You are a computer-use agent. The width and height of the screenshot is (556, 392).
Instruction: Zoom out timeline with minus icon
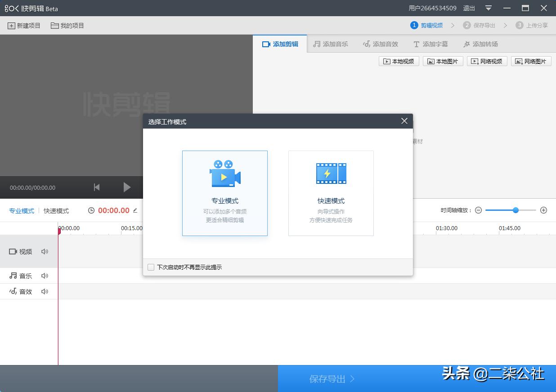[x=478, y=210]
